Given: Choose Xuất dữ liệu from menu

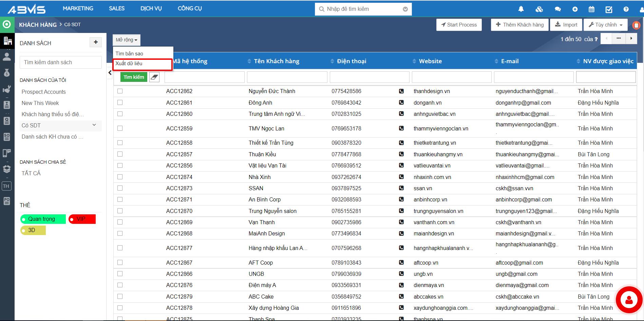Looking at the screenshot, I should coord(129,64).
